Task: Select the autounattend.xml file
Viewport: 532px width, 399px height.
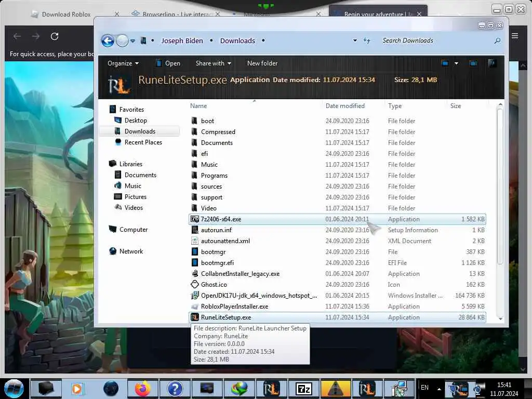Action: [337, 241]
